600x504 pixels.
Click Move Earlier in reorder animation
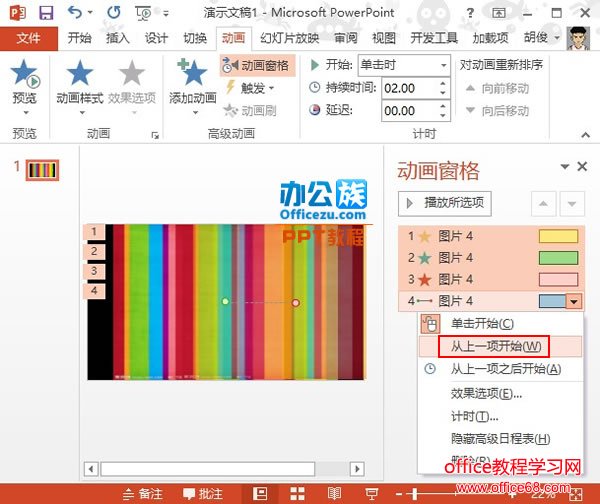[x=497, y=88]
